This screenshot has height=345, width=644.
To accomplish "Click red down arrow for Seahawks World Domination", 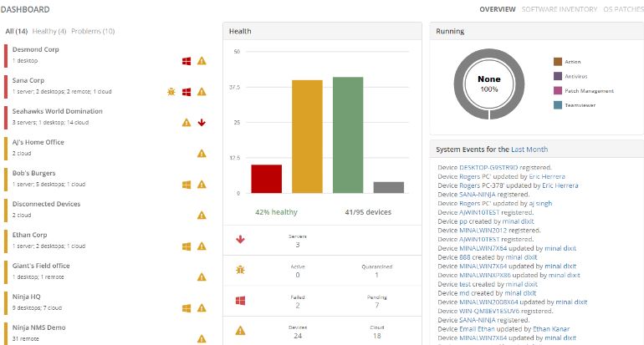I will click(x=202, y=123).
